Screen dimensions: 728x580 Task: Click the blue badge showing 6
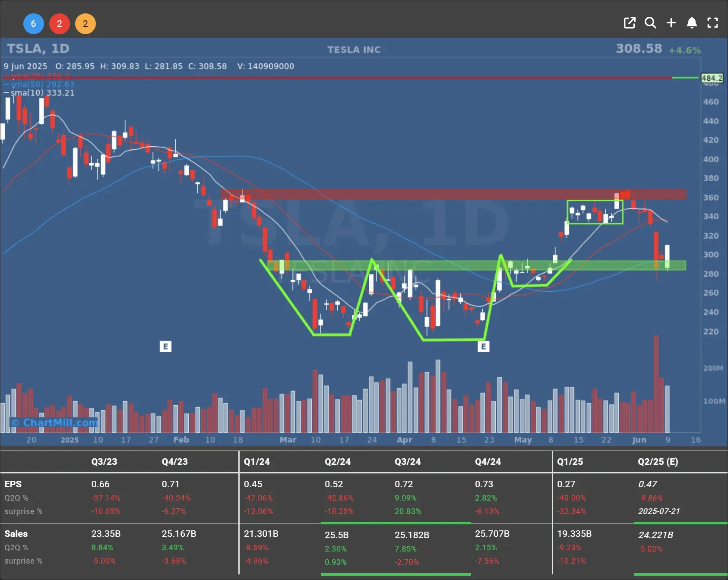[33, 24]
